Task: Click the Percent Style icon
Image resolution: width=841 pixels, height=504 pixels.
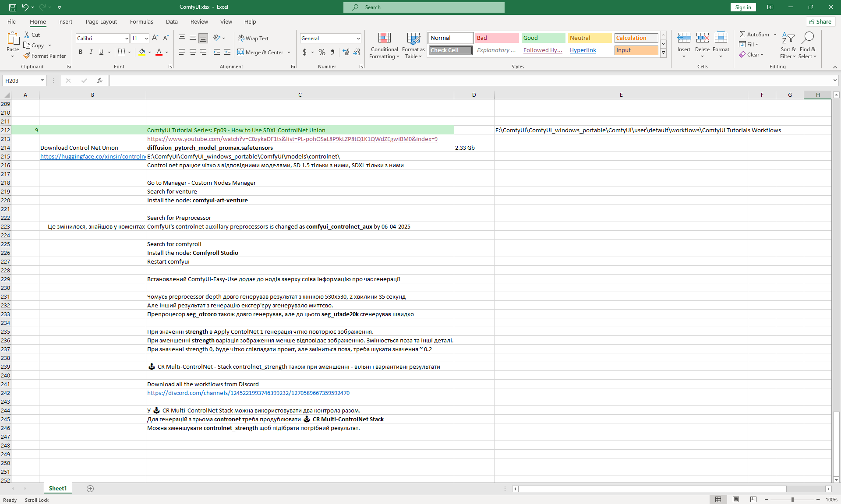Action: click(322, 52)
